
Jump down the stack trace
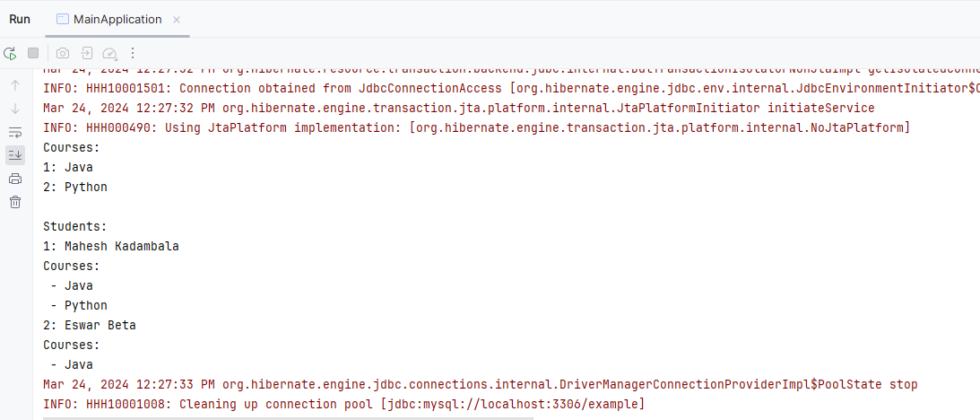15,109
